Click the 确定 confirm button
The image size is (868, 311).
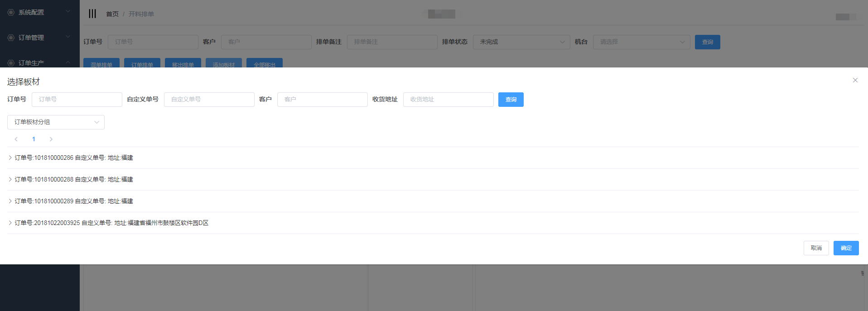pos(846,248)
